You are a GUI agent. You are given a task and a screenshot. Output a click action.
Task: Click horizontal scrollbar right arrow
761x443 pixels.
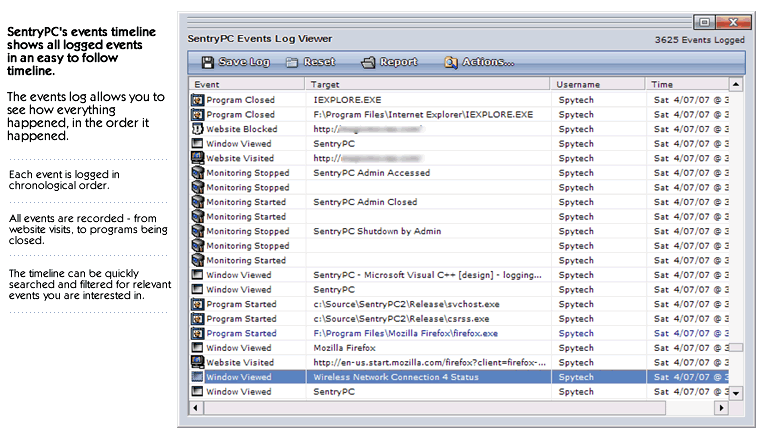click(721, 408)
